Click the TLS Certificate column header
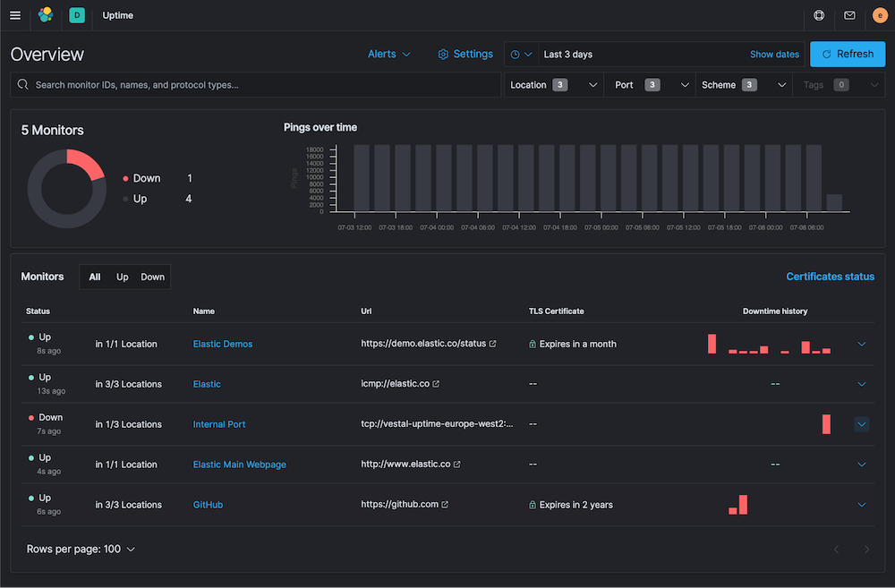Viewport: 895px width, 588px height. point(556,311)
